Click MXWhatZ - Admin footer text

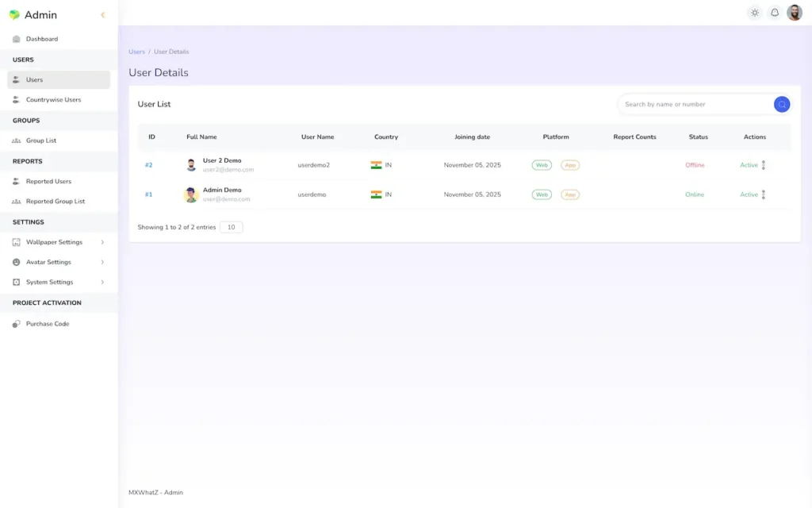155,493
